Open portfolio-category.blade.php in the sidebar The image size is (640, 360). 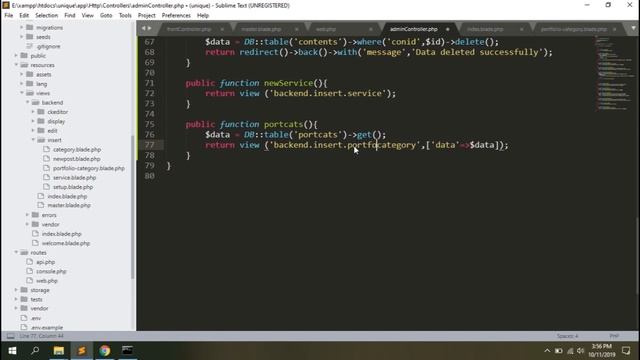point(89,168)
